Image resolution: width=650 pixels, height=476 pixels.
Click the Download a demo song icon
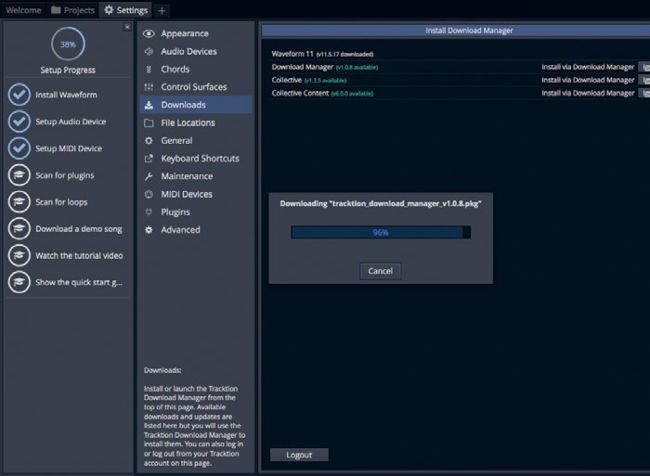[19, 228]
